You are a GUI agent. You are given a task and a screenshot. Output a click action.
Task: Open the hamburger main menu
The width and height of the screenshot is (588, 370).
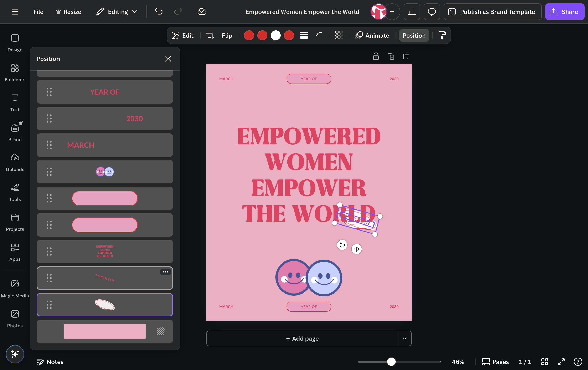[15, 12]
